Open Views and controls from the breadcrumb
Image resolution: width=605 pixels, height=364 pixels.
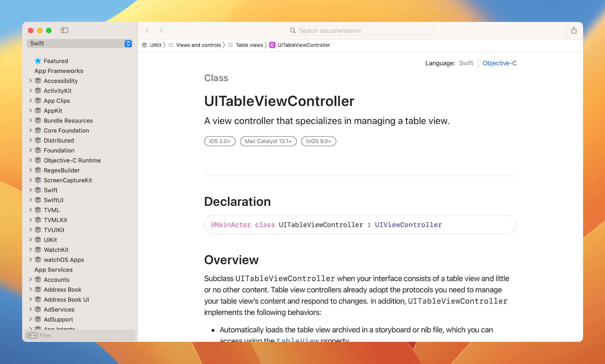point(198,45)
